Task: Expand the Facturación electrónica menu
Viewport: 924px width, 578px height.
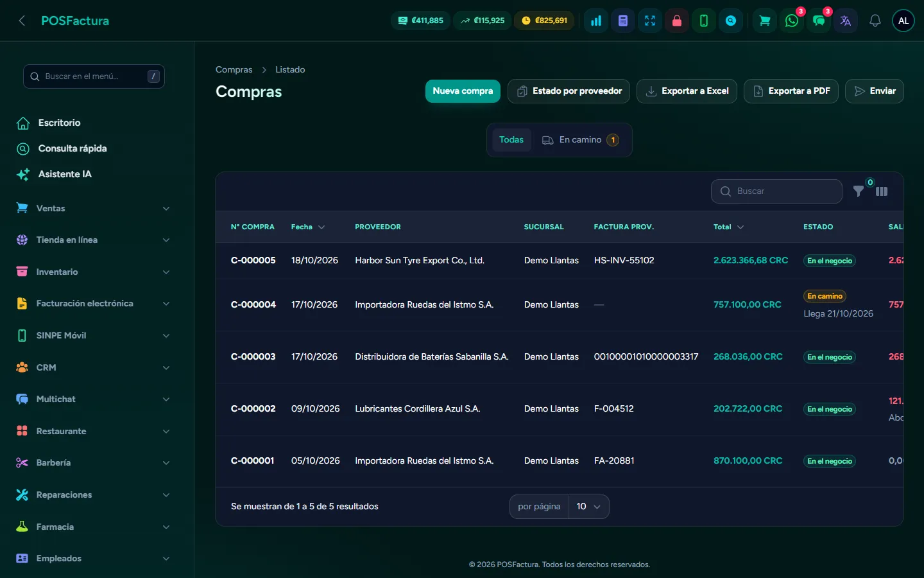Action: [x=94, y=304]
